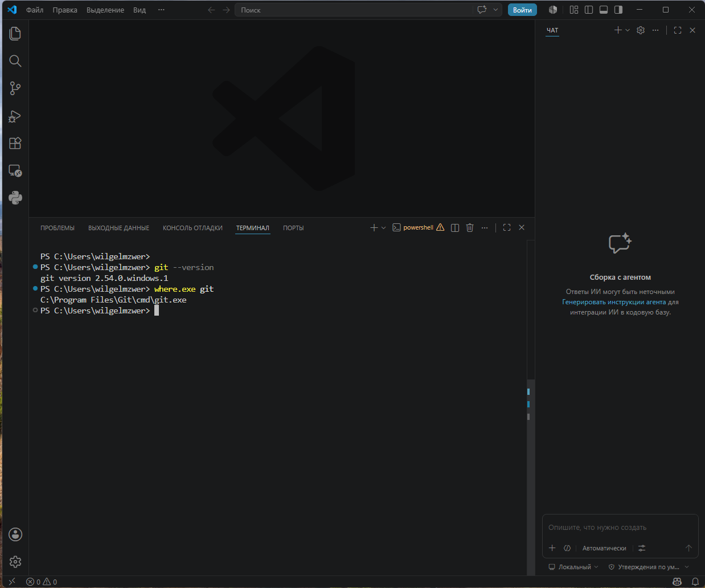This screenshot has width=705, height=588.
Task: Click Генерировать инструкции агента link
Action: 614,302
